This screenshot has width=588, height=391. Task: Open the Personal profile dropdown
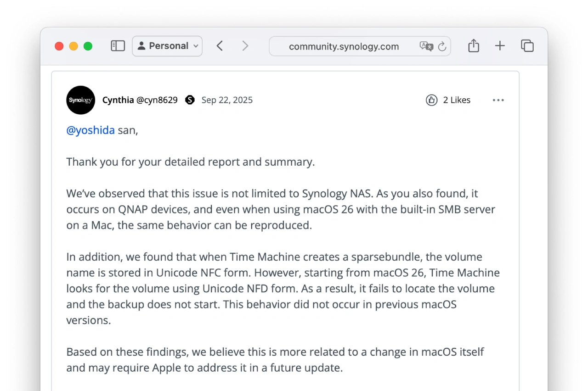(167, 46)
